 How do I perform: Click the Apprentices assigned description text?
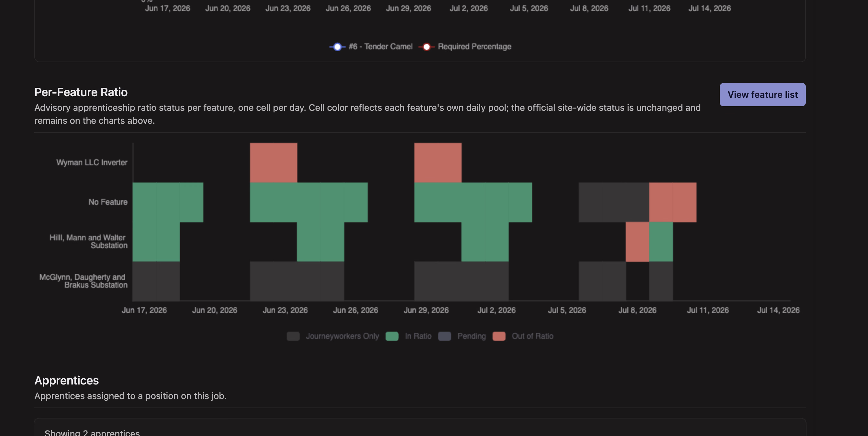point(130,396)
